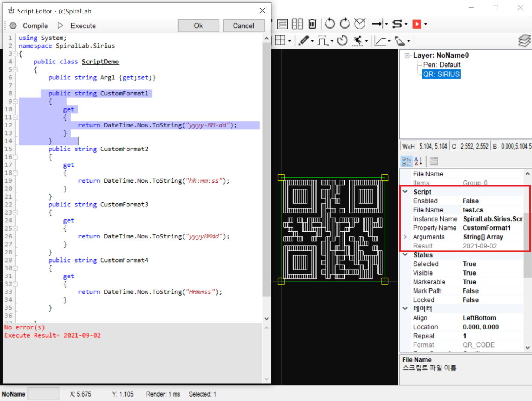Click the timer circle icon
The image size is (532, 401).
tap(342, 40)
